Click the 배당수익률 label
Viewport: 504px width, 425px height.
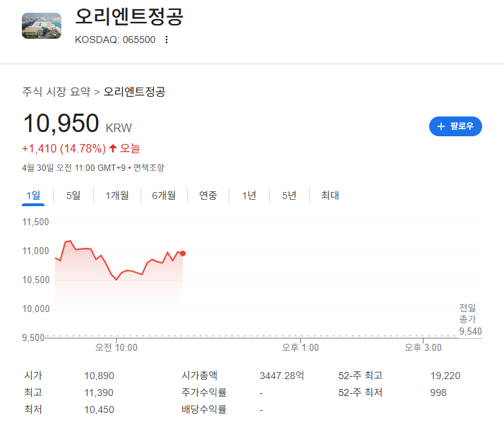coord(204,409)
